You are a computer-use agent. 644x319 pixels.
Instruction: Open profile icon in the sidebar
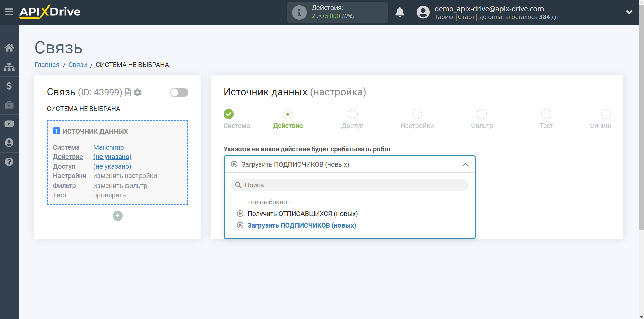(x=9, y=143)
